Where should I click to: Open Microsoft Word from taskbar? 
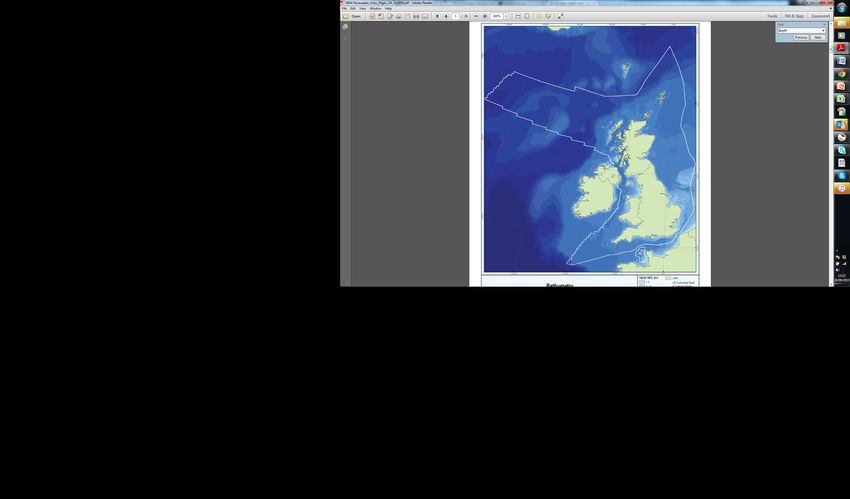click(x=841, y=61)
